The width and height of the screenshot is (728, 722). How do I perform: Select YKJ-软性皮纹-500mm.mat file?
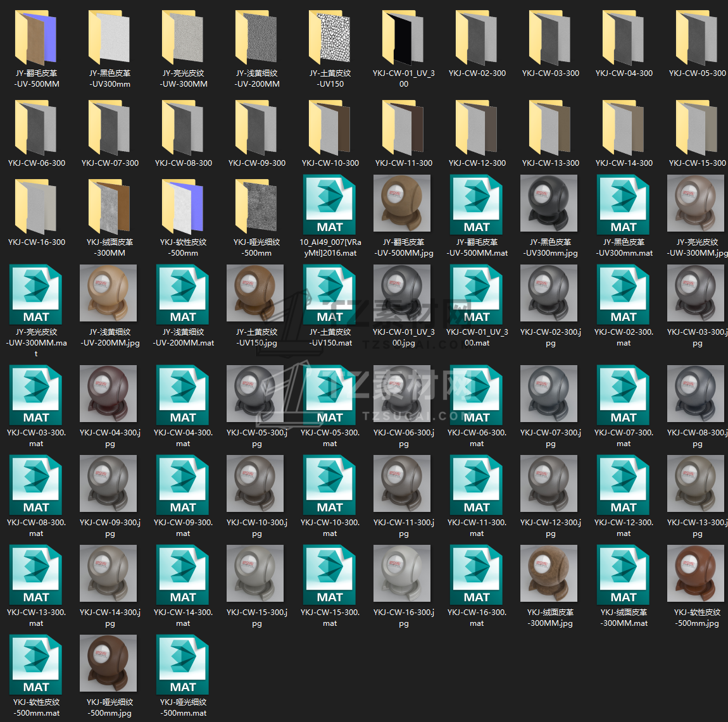pos(36,664)
